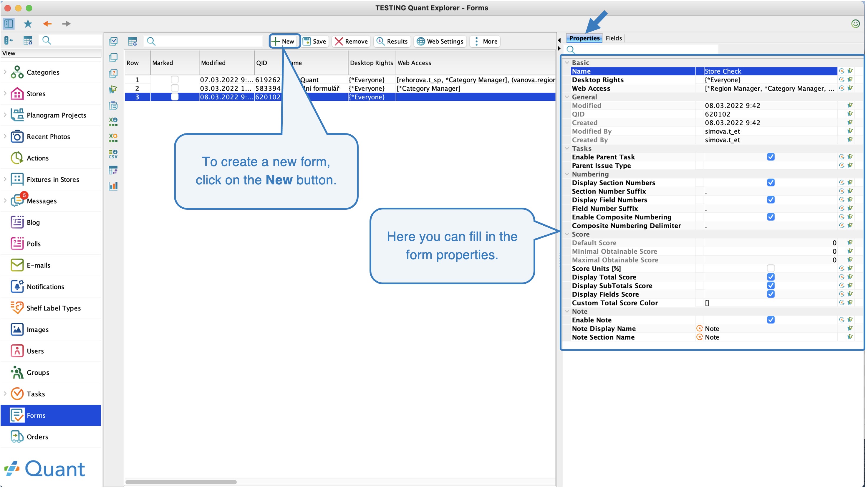
Task: Click the question form icon
Action: 113,73
